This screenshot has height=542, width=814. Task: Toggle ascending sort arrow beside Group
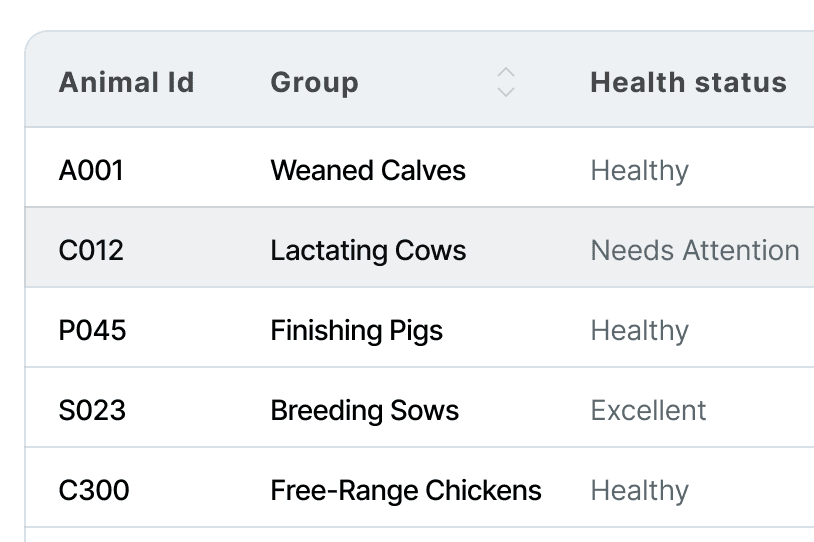pyautogui.click(x=506, y=73)
